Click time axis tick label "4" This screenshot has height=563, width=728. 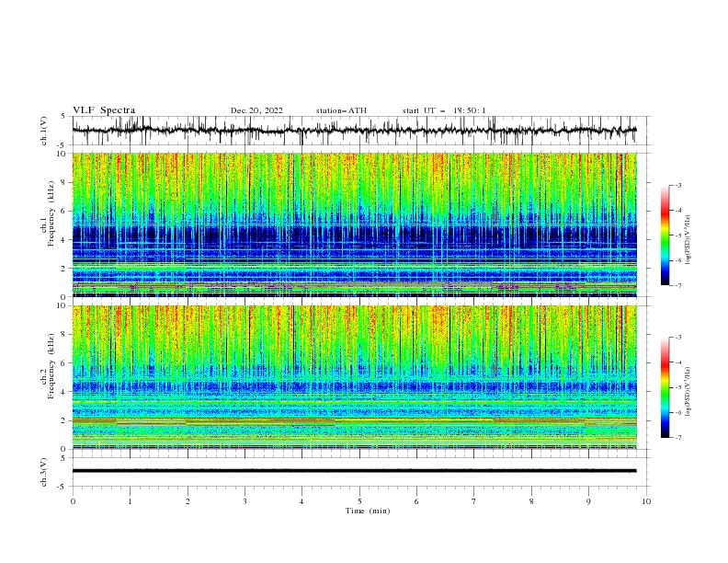click(301, 501)
